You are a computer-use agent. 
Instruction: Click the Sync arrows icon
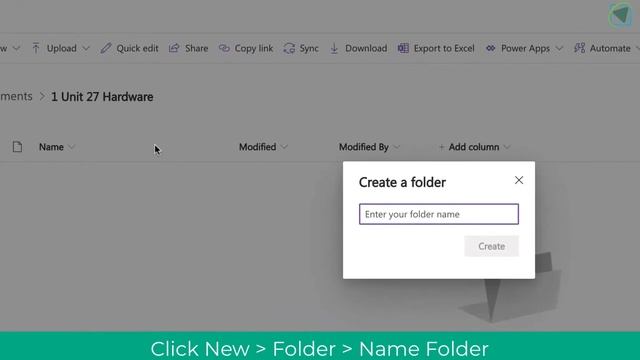click(x=289, y=48)
